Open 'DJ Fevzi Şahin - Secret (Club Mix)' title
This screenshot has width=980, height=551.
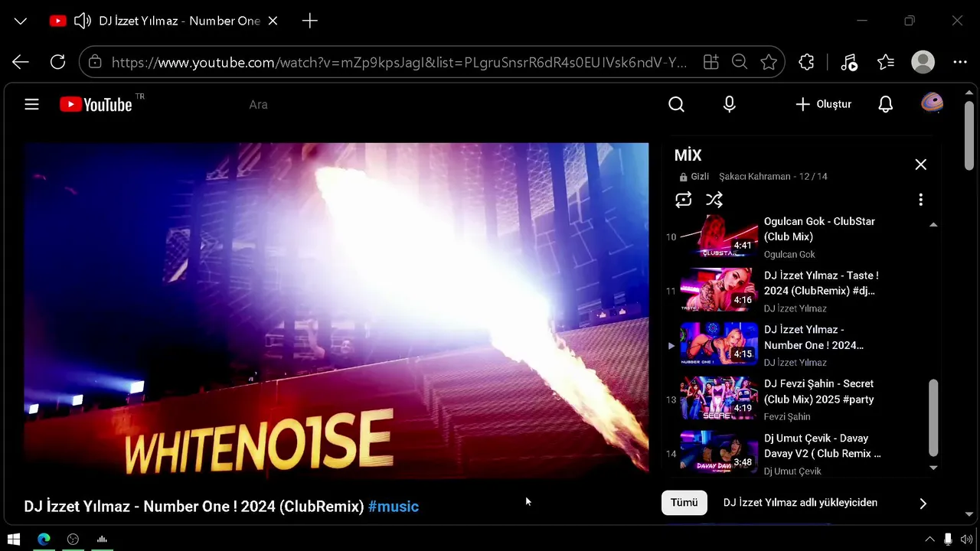coord(818,391)
